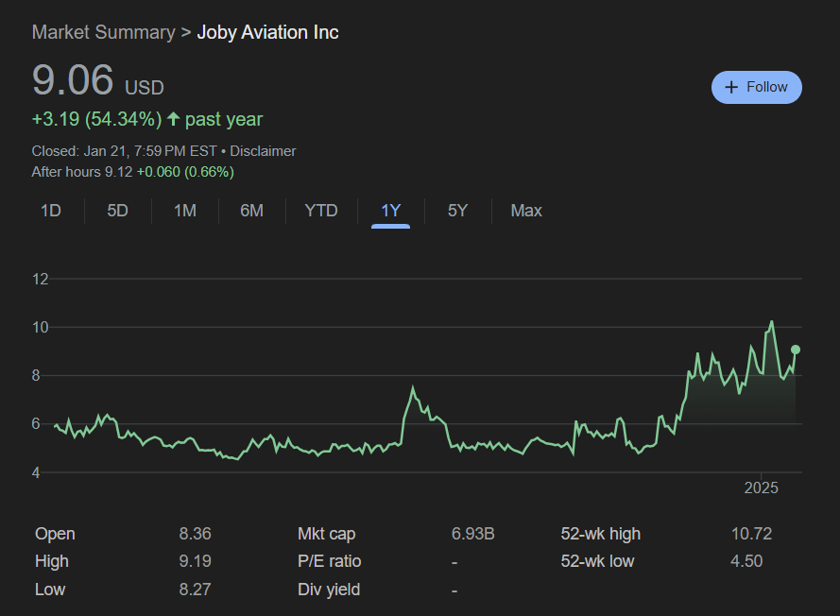This screenshot has height=616, width=840.
Task: Click the 10 label on price axis
Action: [41, 327]
